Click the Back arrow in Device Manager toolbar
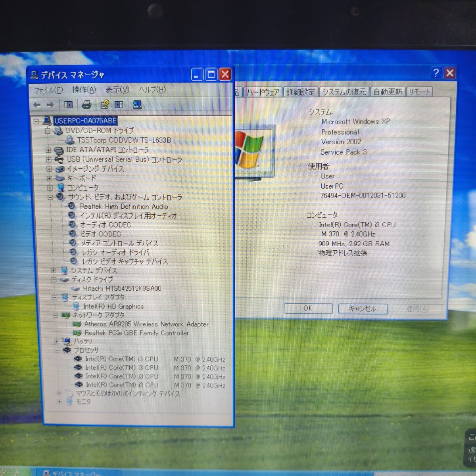The width and height of the screenshot is (476, 476). pyautogui.click(x=37, y=105)
